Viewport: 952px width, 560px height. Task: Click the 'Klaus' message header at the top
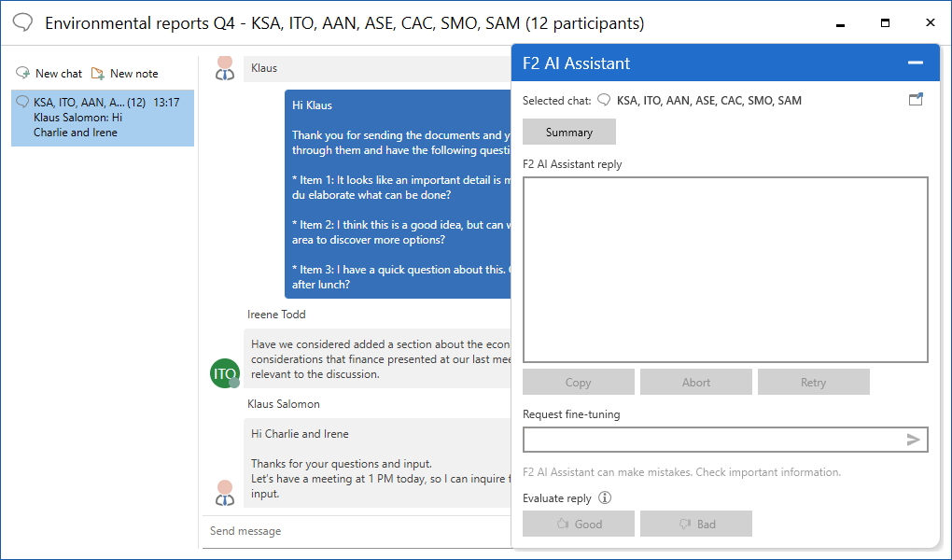point(378,69)
